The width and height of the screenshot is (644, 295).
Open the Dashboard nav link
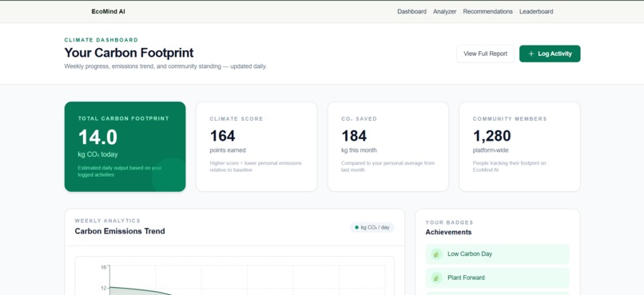[411, 11]
